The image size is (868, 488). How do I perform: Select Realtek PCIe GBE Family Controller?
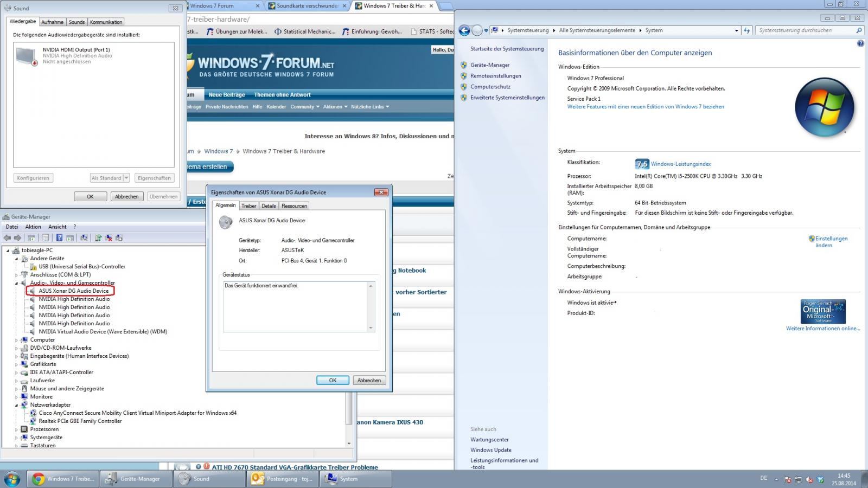point(80,421)
